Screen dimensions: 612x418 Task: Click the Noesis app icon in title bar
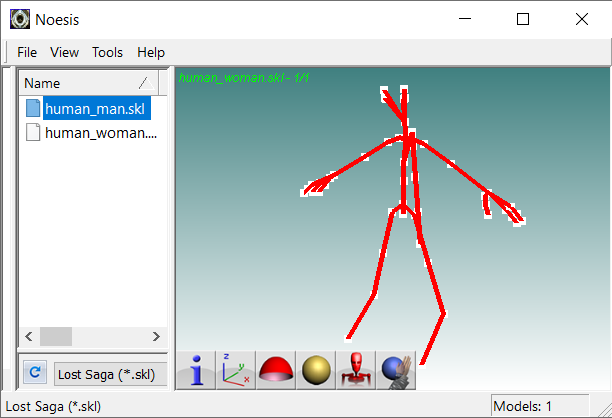tap(19, 19)
